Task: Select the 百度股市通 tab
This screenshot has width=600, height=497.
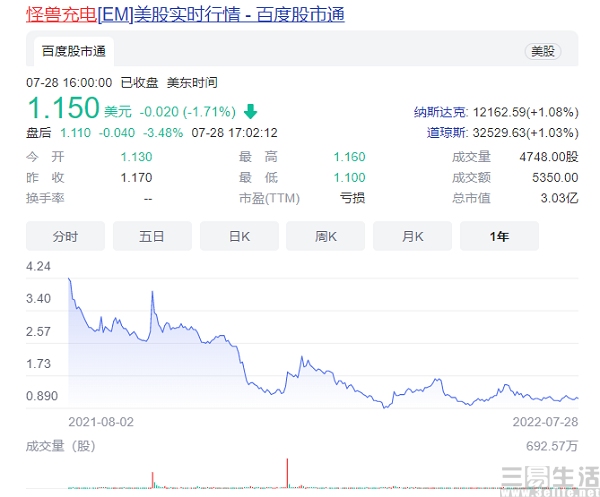Action: (x=74, y=51)
